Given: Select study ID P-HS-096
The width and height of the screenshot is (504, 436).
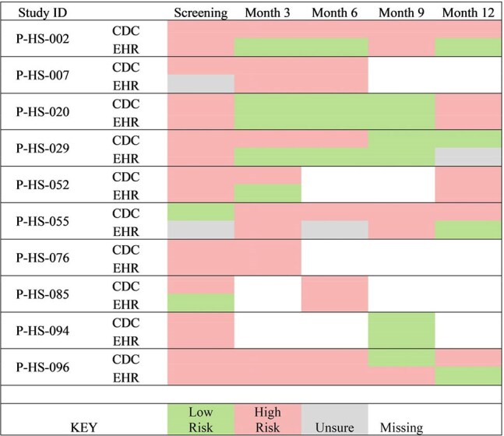Looking at the screenshot, I should point(43,367).
